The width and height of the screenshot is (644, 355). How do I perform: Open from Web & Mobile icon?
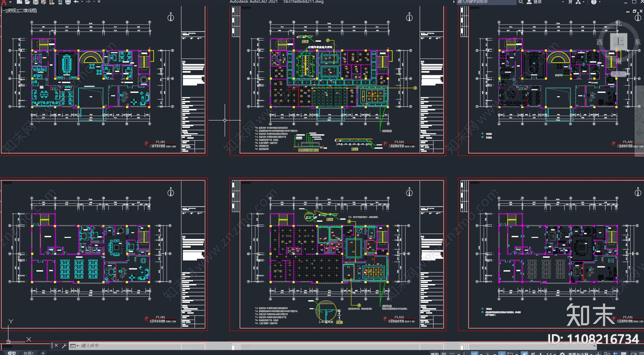(52, 2)
